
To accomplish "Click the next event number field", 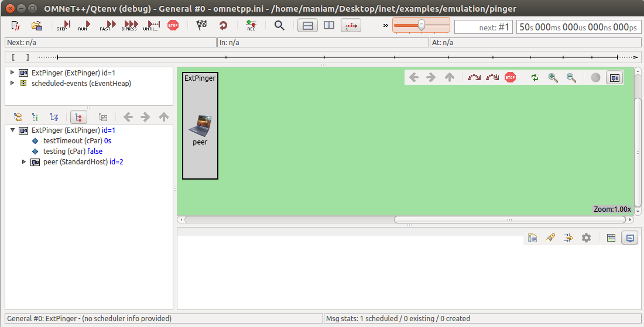I will tap(484, 27).
